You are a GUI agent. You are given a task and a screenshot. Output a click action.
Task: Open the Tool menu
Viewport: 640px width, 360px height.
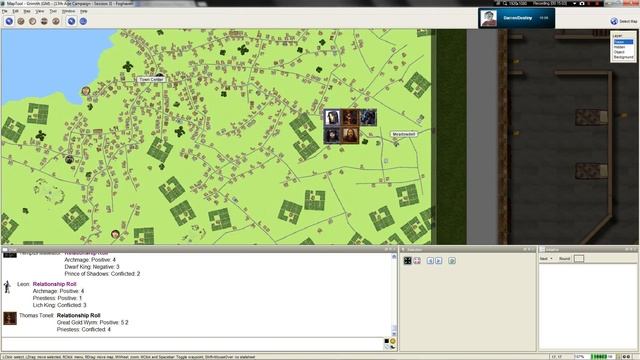click(53, 11)
